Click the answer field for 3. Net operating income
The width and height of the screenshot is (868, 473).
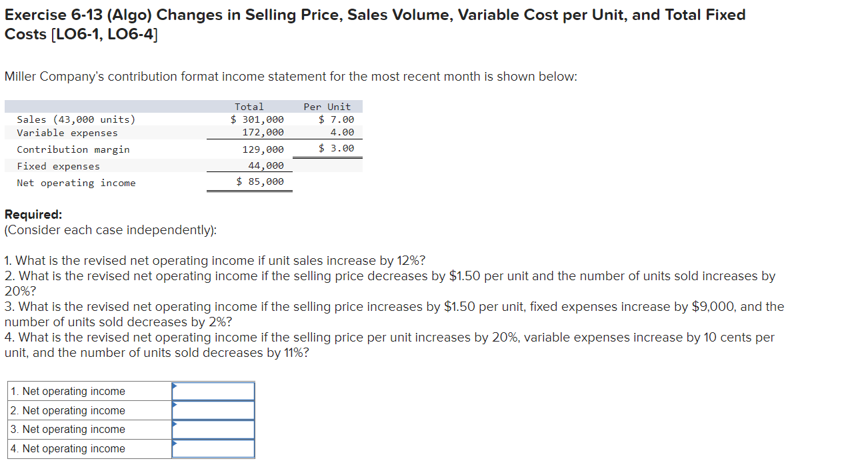tap(213, 430)
